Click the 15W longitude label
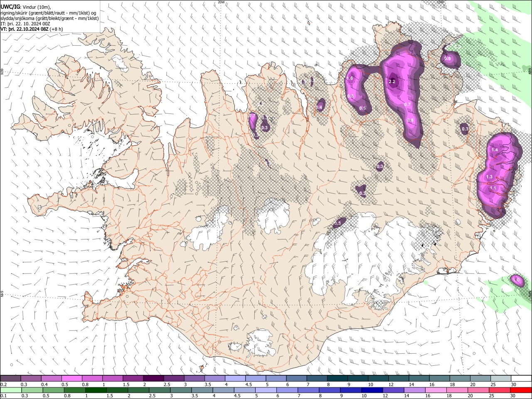The height and width of the screenshot is (399, 532). tap(441, 2)
